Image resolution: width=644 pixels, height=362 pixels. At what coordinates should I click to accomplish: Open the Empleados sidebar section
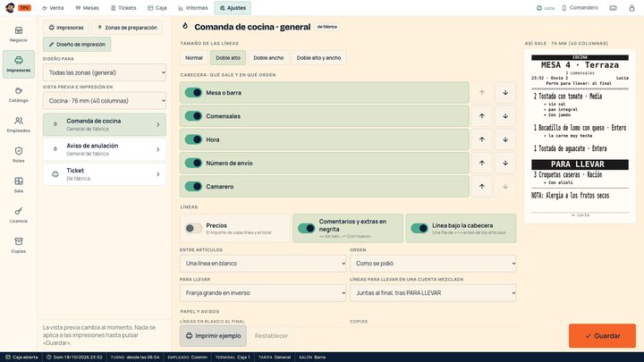[x=19, y=124]
